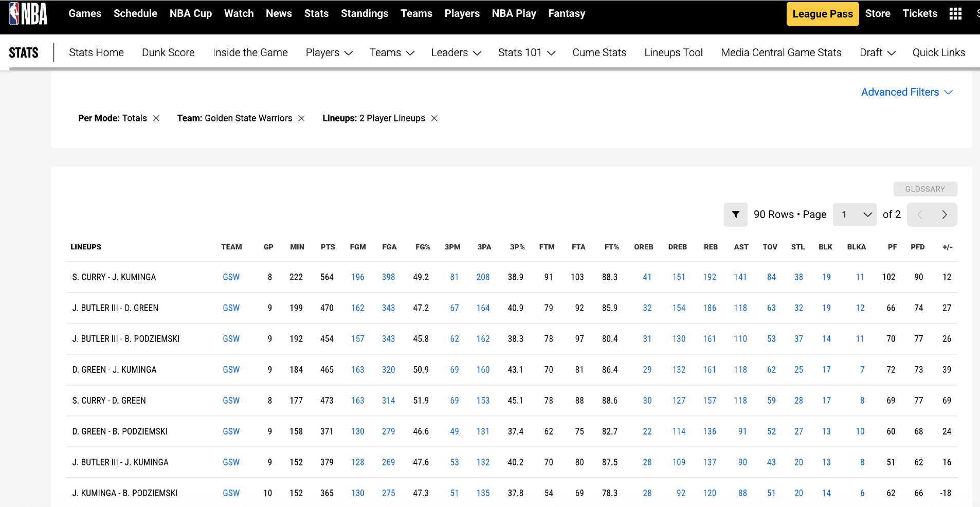This screenshot has width=980, height=507.
Task: Sort table by MIN column header
Action: click(x=297, y=247)
